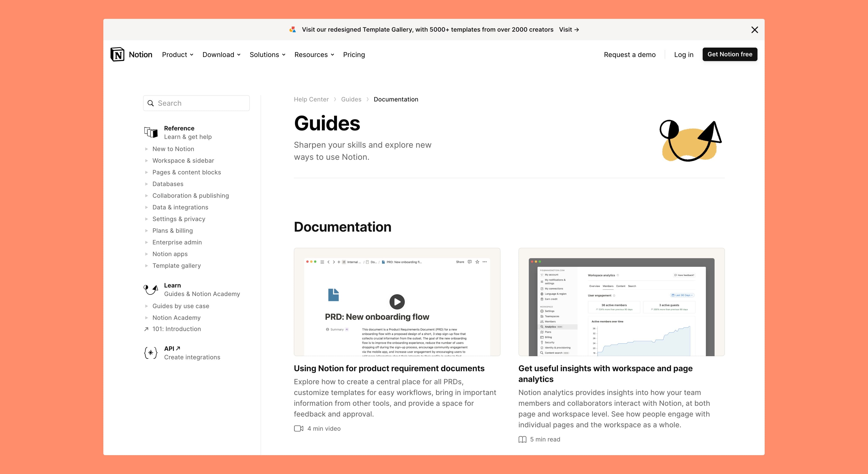Click the Learn section icon in sidebar
The width and height of the screenshot is (868, 474).
tap(151, 289)
